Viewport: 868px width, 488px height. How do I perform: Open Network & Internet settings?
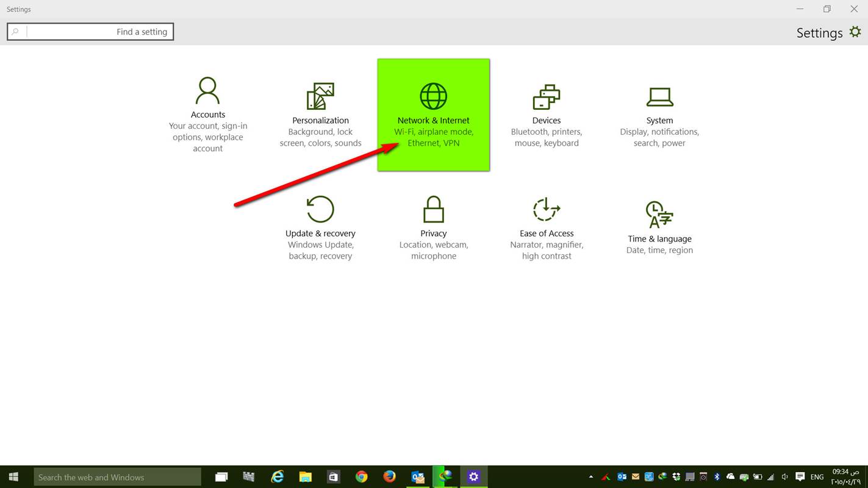[434, 115]
